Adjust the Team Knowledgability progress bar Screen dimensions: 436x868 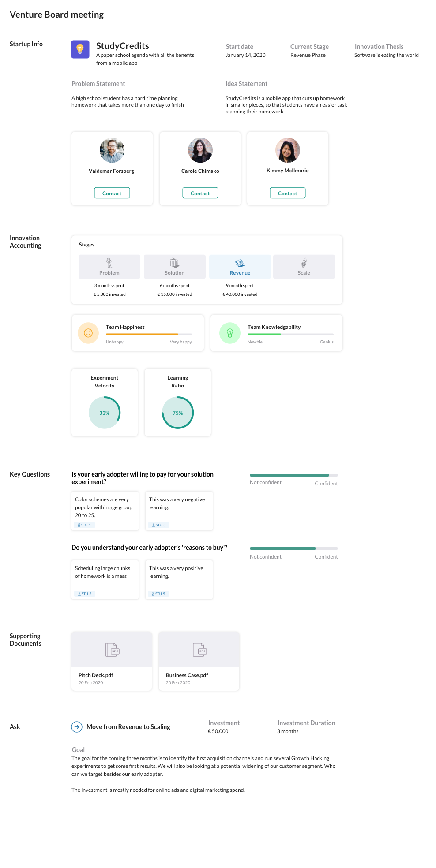coord(290,334)
